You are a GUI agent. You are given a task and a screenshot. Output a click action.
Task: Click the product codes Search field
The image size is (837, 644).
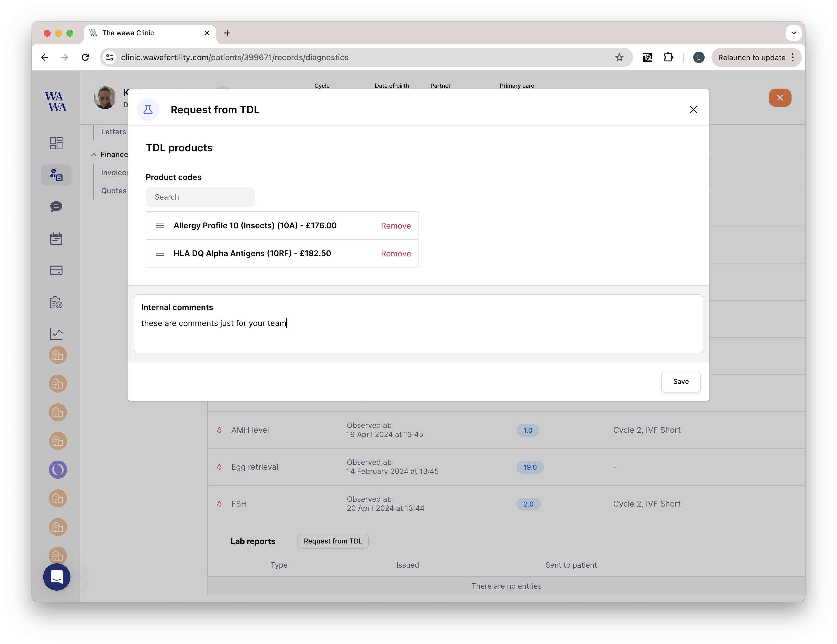point(200,197)
